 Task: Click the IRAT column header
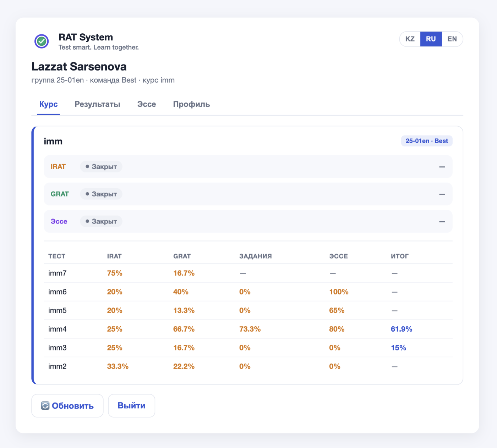coord(114,256)
